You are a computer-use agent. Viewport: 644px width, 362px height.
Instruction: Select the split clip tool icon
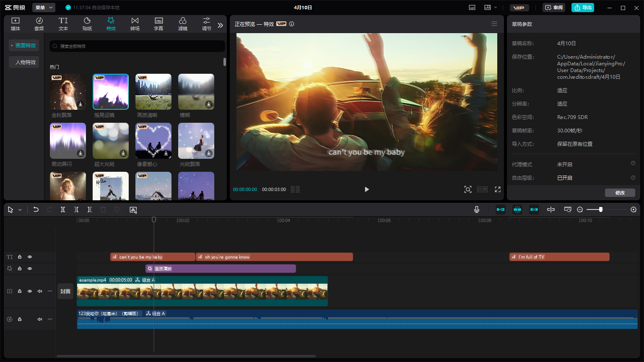click(63, 209)
